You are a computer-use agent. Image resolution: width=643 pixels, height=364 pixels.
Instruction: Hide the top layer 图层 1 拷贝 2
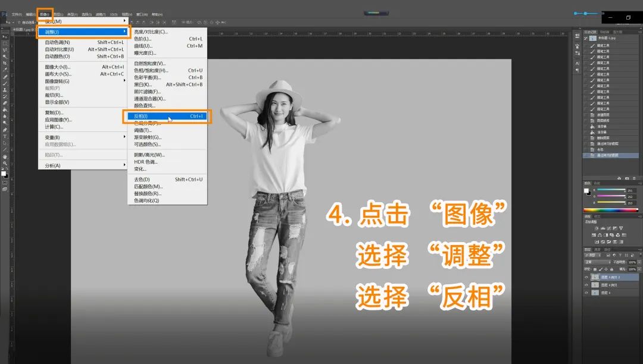click(586, 277)
